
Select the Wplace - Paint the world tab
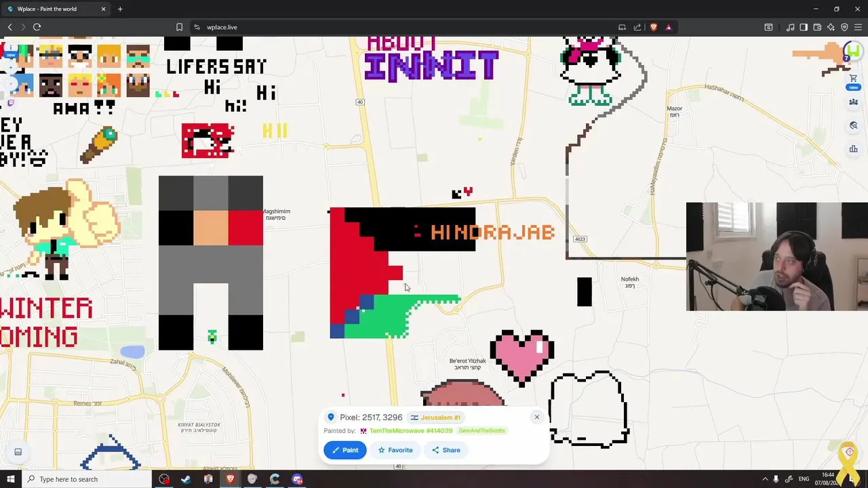[56, 9]
